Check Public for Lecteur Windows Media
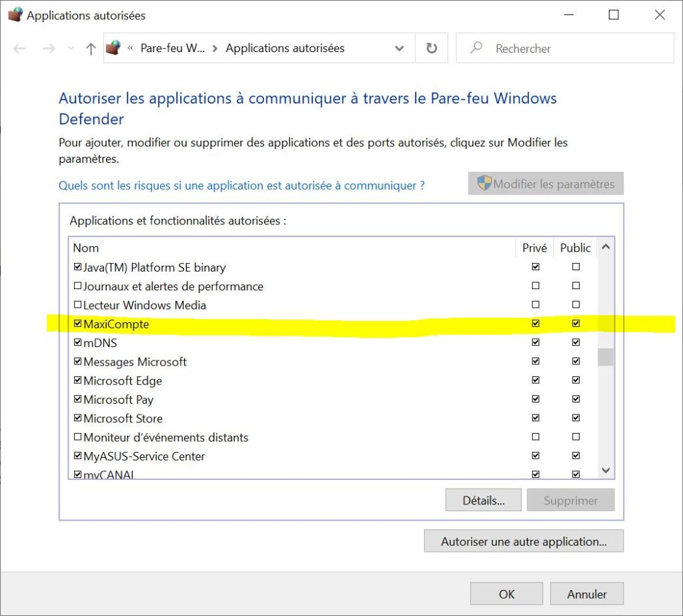Image resolution: width=683 pixels, height=616 pixels. pyautogui.click(x=576, y=305)
